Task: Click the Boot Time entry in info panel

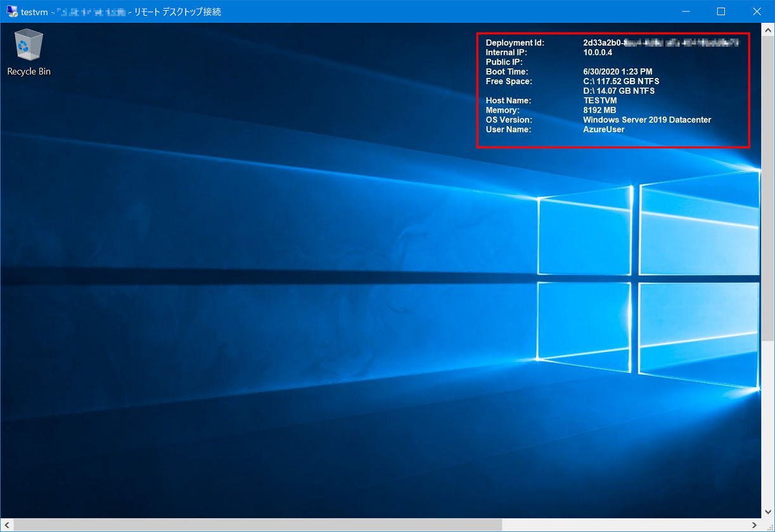Action: point(506,72)
